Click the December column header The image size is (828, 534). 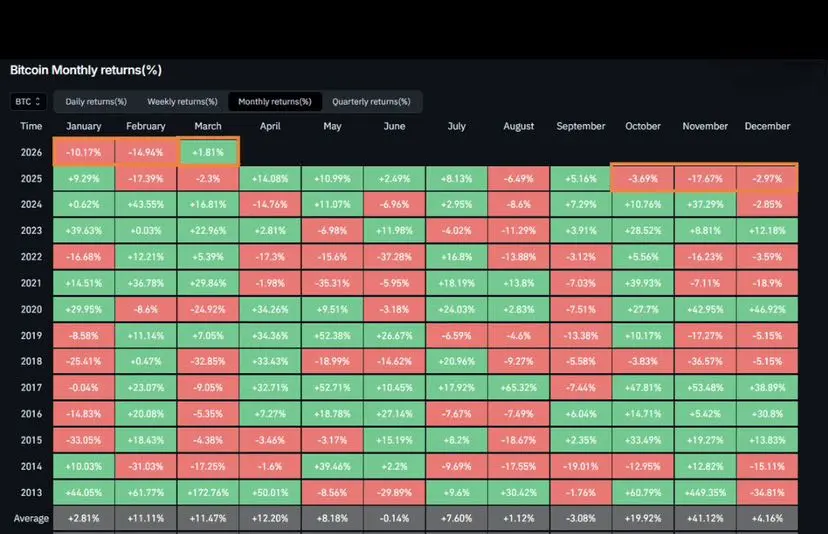pyautogui.click(x=767, y=126)
